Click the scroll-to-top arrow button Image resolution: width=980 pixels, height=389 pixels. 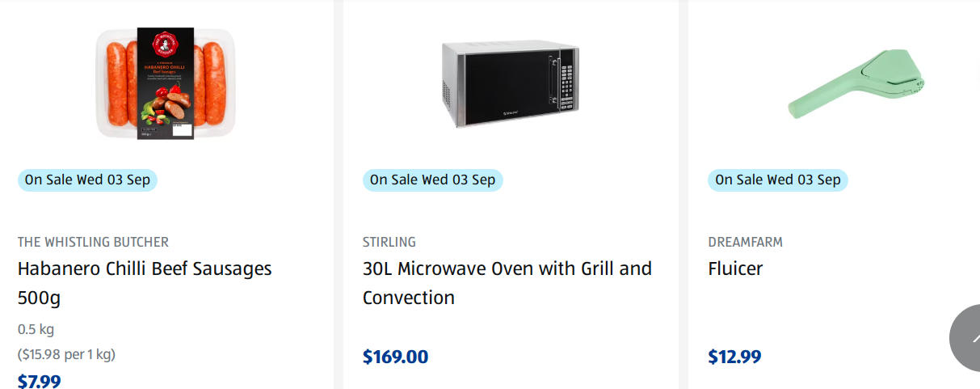(x=965, y=340)
